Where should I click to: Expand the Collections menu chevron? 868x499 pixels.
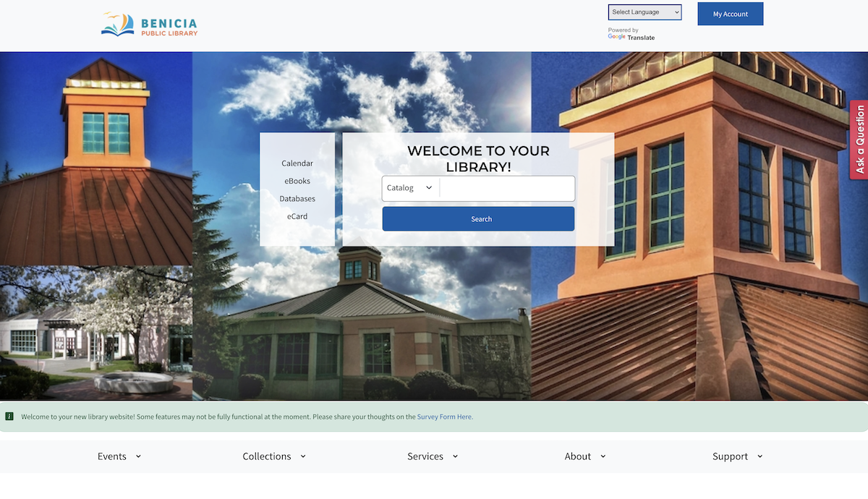303,456
